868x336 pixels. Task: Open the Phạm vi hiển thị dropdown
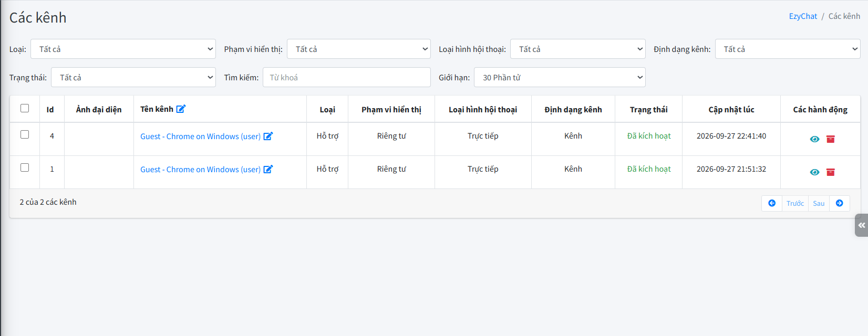click(359, 49)
